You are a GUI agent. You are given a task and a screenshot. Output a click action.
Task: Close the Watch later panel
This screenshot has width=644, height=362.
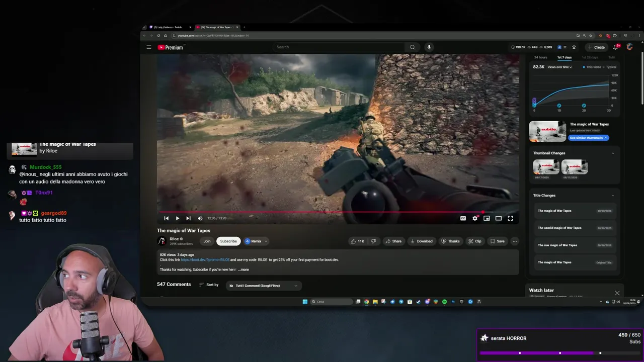point(617,293)
